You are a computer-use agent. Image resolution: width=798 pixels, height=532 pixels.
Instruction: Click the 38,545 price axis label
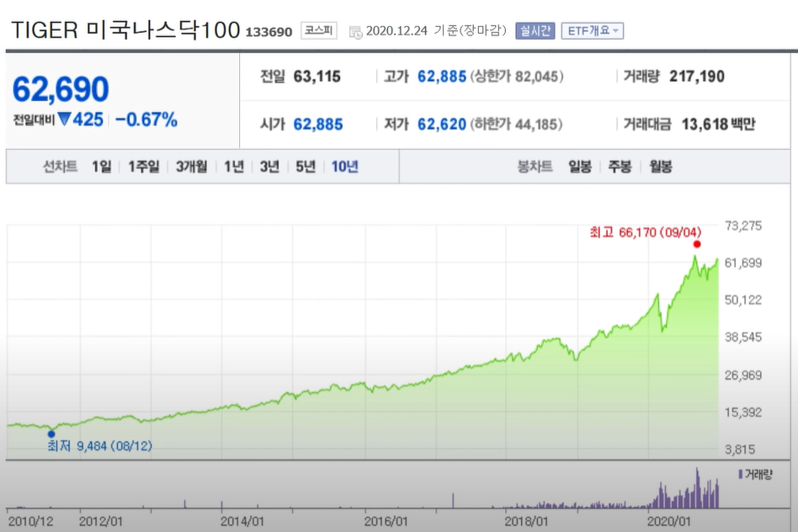[743, 337]
